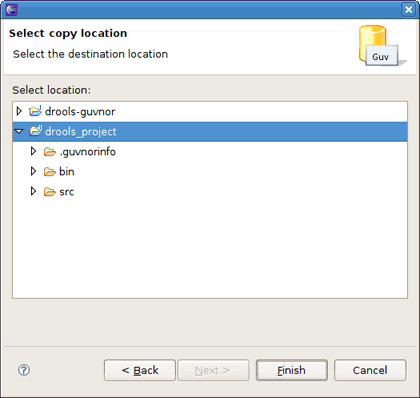Click the drools_project open folder icon
This screenshot has width=420, height=398.
35,131
